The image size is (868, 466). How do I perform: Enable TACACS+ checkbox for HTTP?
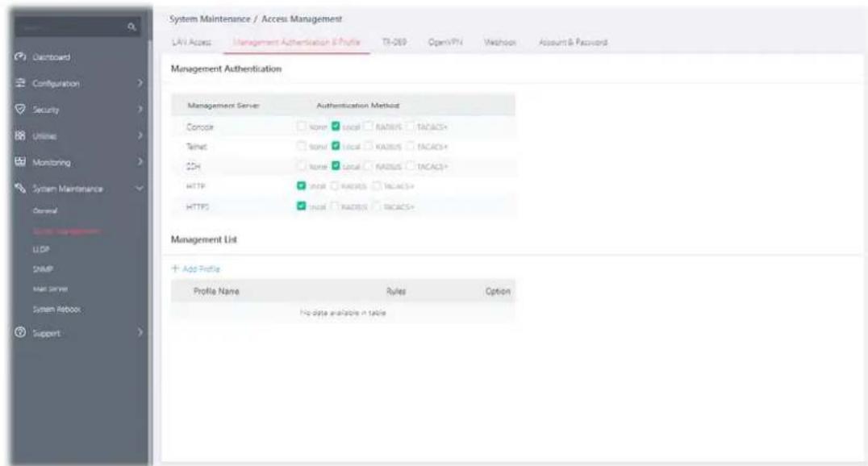(x=377, y=185)
